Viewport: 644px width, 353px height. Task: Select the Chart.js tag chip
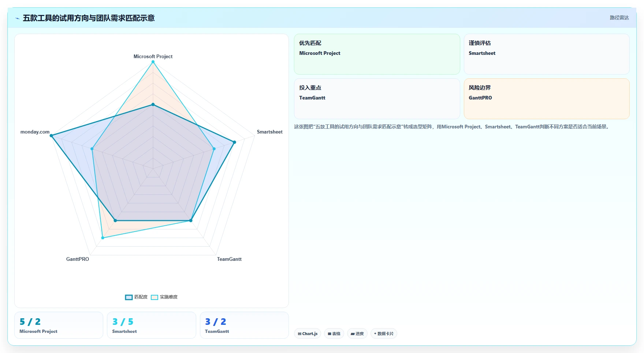(x=308, y=334)
